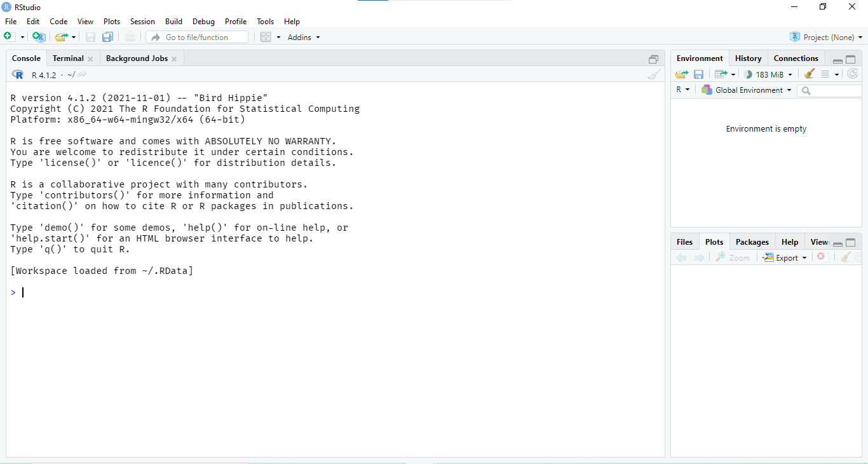The width and height of the screenshot is (868, 464).
Task: Open the Debug menu
Action: coord(203,21)
